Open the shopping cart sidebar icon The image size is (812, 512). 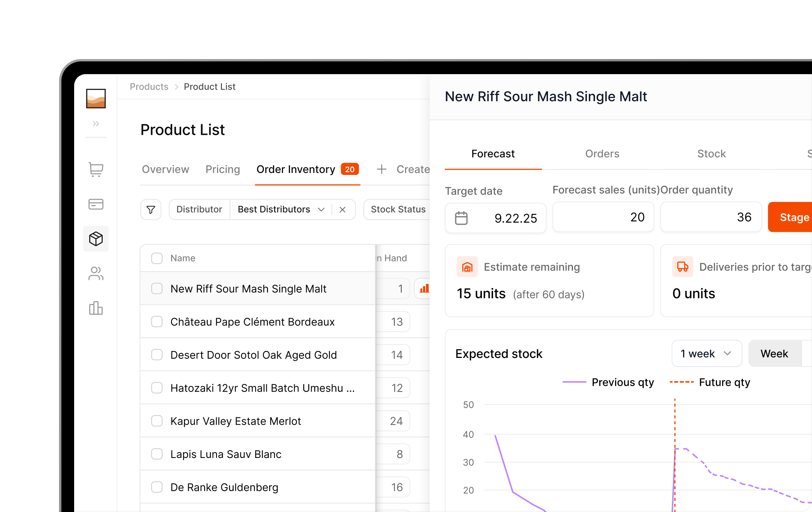click(96, 169)
